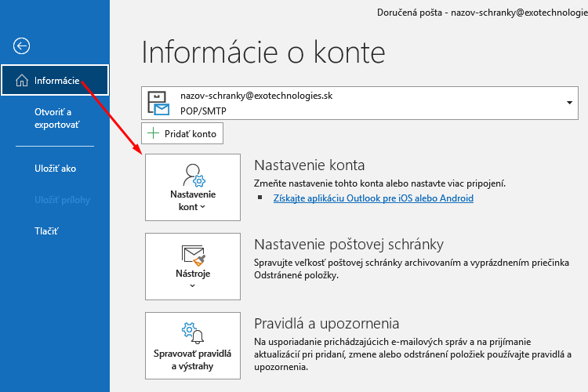588x392 pixels.
Task: Click the Nastavenie konta heading
Action: 310,165
